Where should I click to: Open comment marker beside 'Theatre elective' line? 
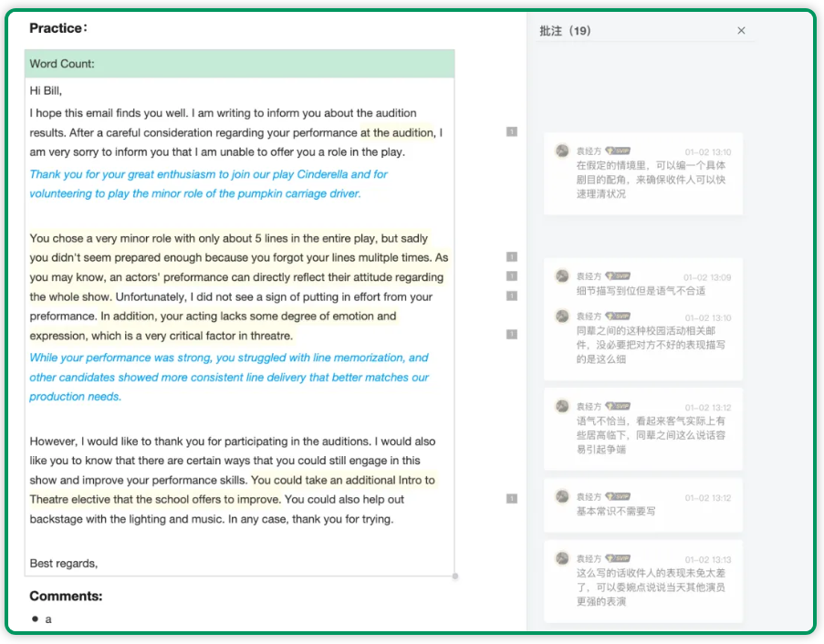coord(512,499)
